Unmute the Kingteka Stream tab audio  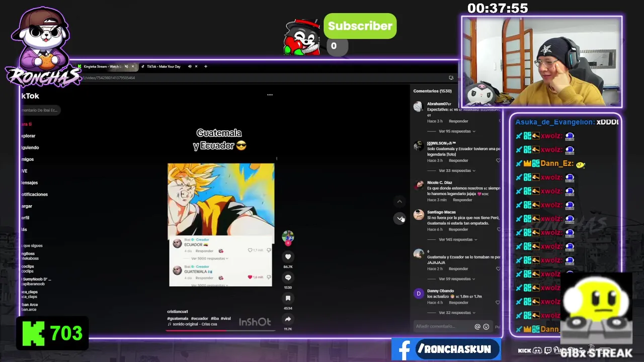[126, 66]
